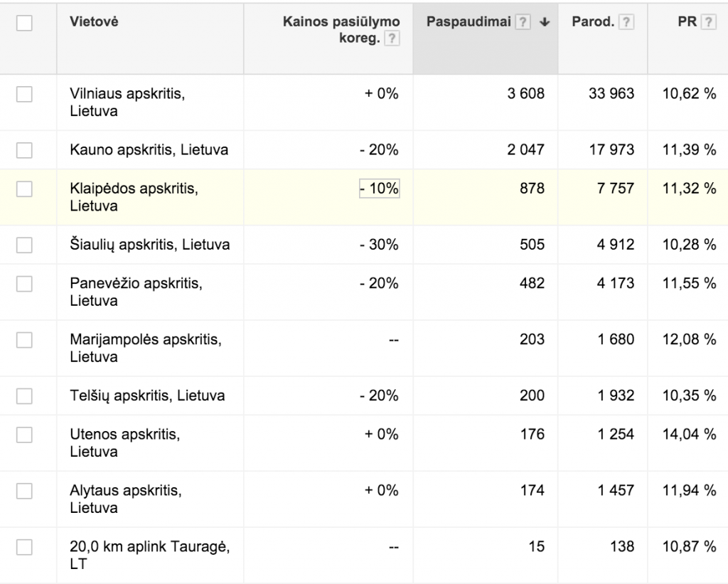The height and width of the screenshot is (584, 728).
Task: Toggle the Marijampolės apskritis checkbox
Action: [24, 339]
